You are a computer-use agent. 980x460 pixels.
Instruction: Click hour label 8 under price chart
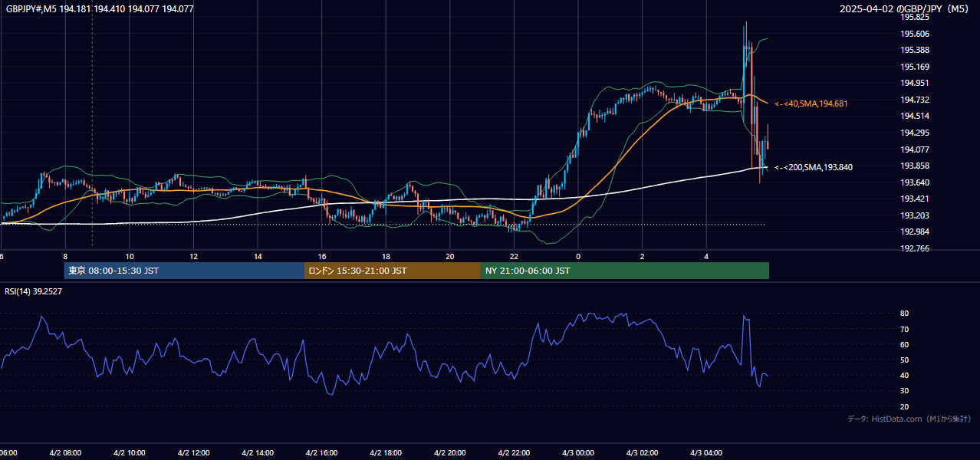[x=65, y=257]
